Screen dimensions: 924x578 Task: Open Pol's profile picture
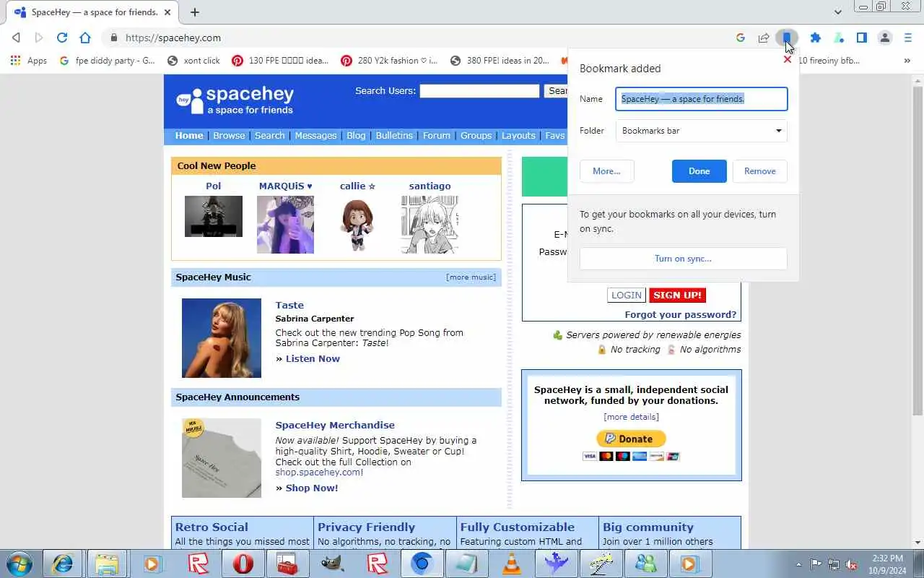(214, 216)
